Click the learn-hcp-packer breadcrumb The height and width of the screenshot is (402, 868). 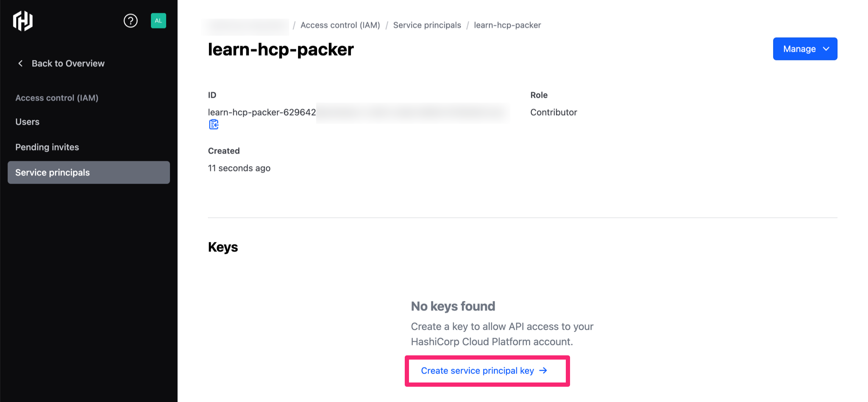[x=507, y=25]
